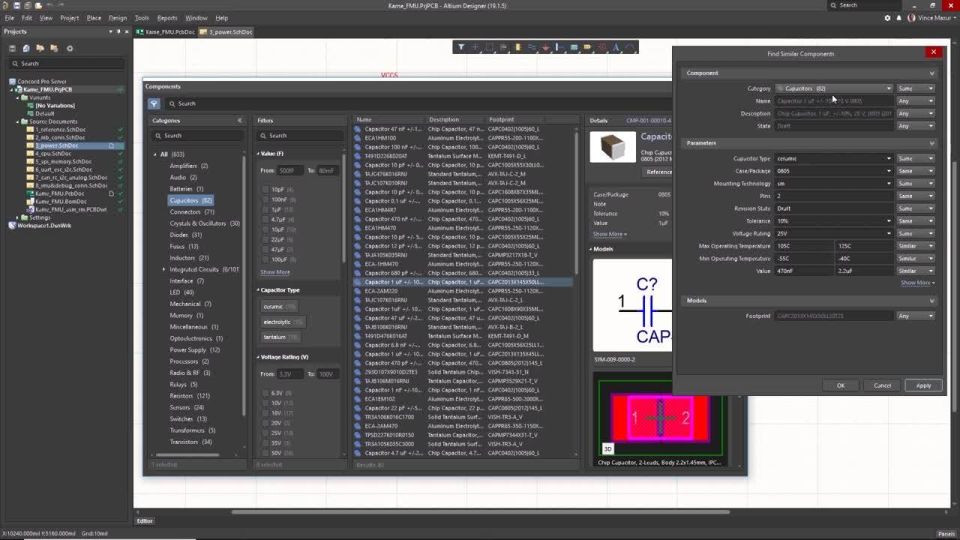The width and height of the screenshot is (960, 540).
Task: Click the first icon in Projects toolbar
Action: click(x=12, y=48)
